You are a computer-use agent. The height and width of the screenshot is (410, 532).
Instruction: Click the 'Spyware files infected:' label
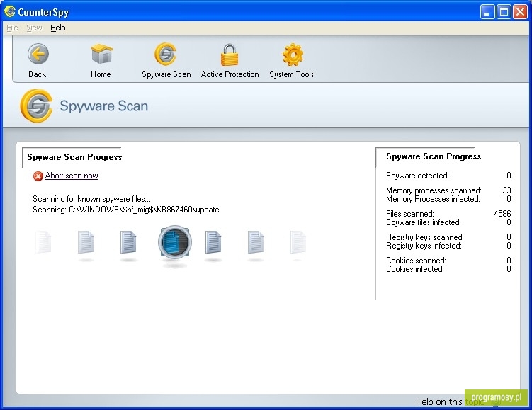pos(424,222)
